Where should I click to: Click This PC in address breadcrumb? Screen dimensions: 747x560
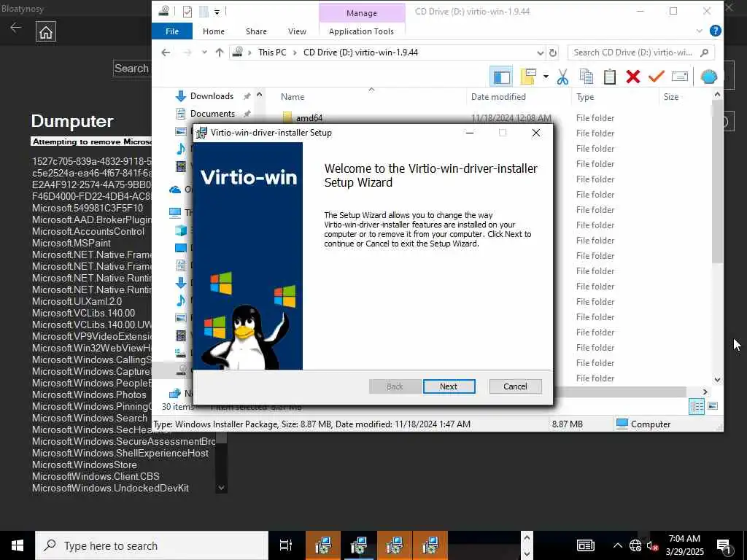tap(273, 52)
